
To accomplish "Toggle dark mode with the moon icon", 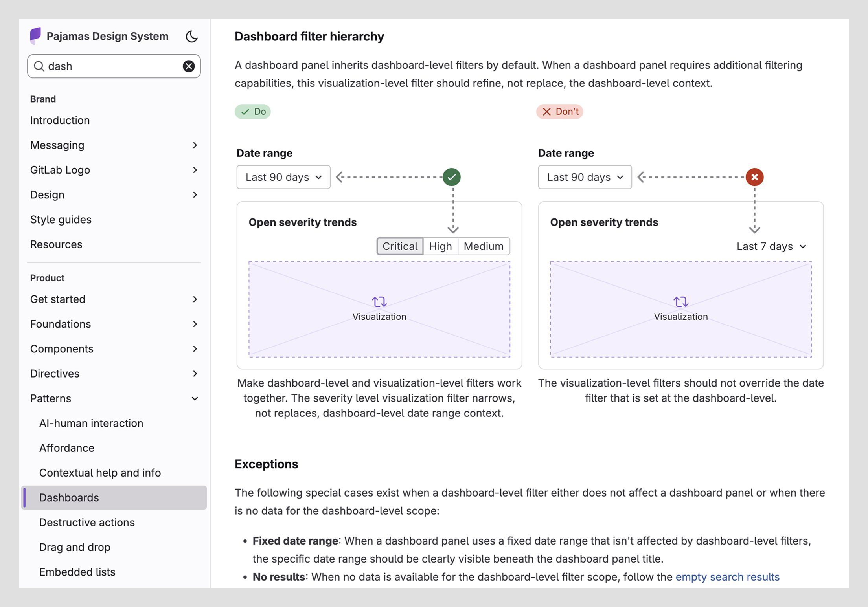I will pos(191,36).
